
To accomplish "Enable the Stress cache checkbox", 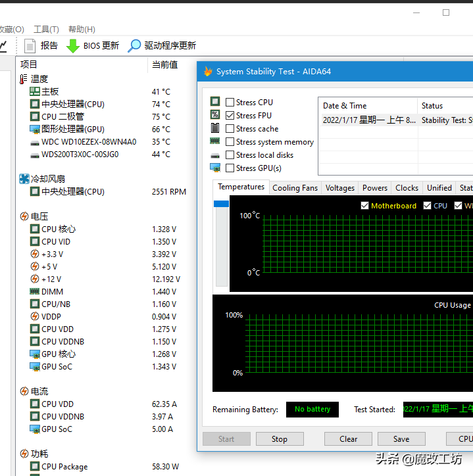I will [x=230, y=129].
